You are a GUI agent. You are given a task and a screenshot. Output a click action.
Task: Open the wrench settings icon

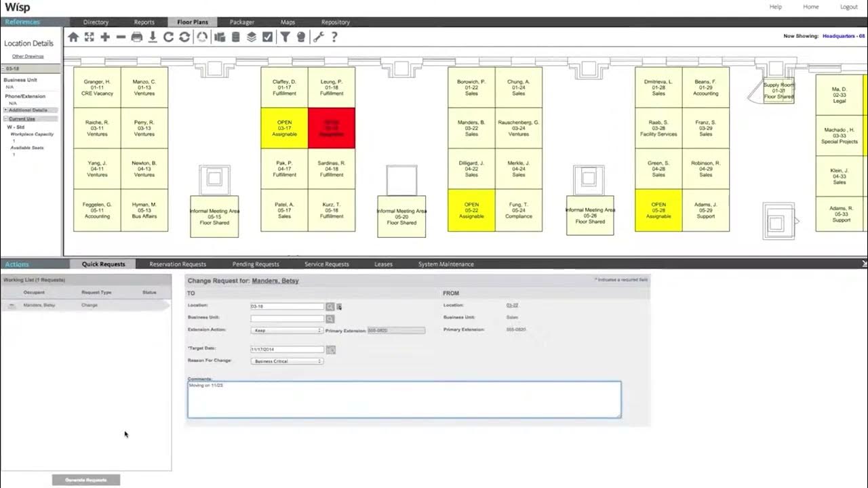point(319,37)
